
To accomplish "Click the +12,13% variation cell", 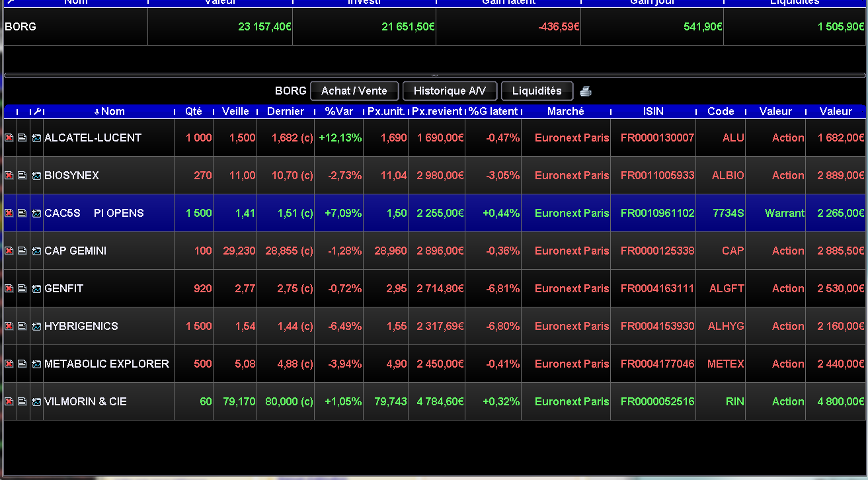I will (340, 138).
